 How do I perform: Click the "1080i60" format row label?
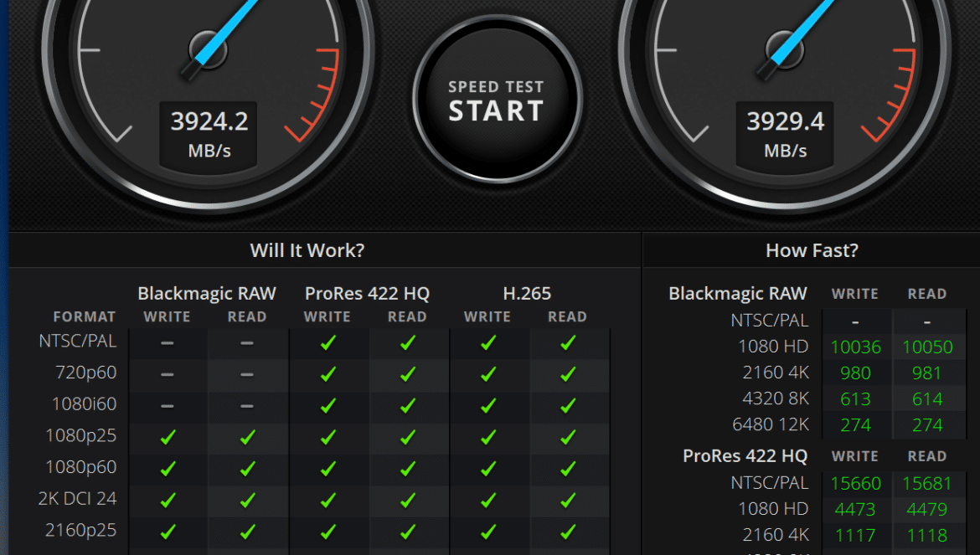click(85, 404)
